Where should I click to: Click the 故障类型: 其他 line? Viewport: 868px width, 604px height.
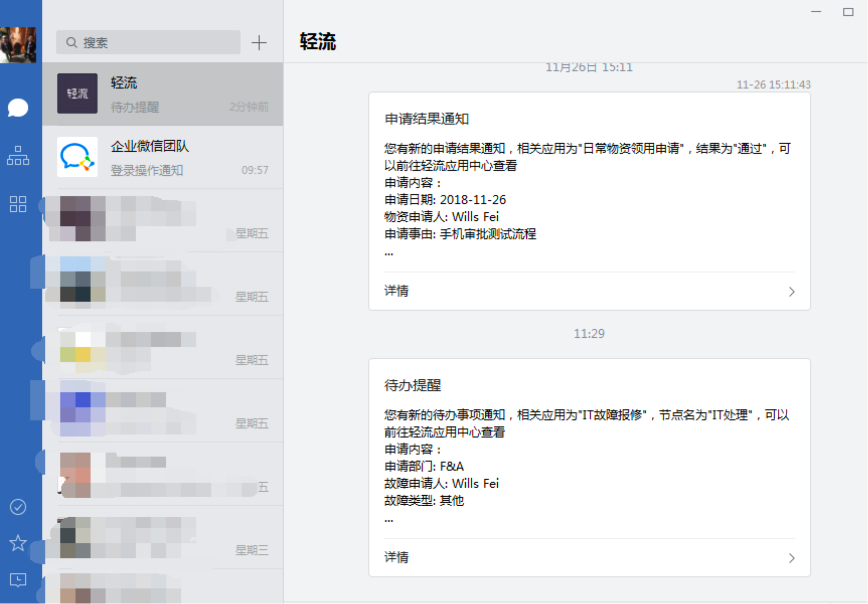click(x=424, y=500)
